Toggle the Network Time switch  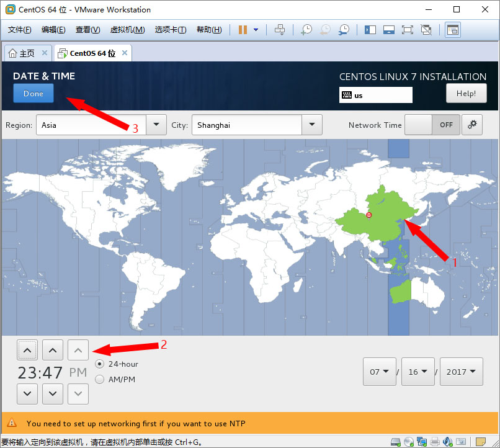pyautogui.click(x=432, y=125)
